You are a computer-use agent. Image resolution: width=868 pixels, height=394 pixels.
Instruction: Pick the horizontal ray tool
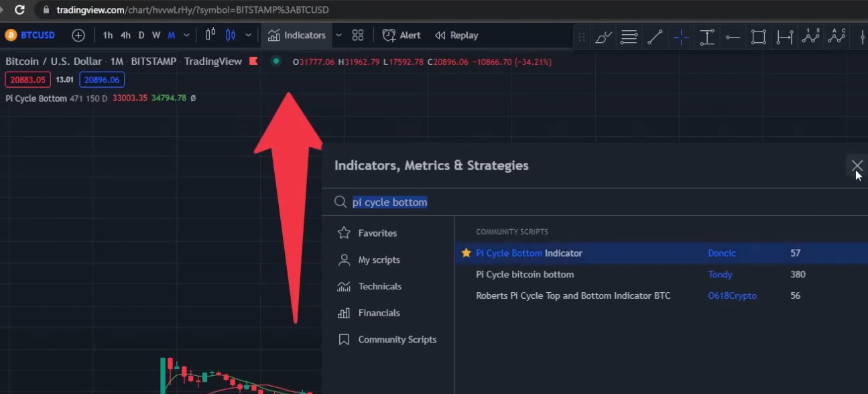(733, 38)
